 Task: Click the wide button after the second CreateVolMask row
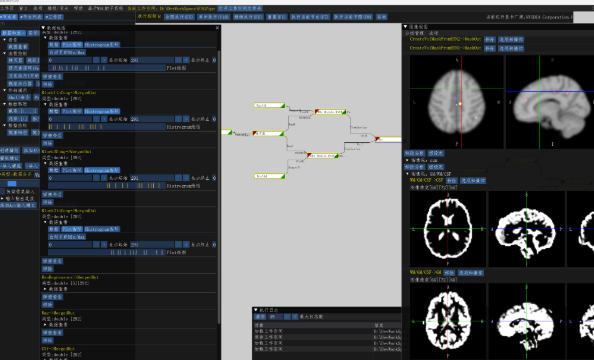[x=511, y=49]
